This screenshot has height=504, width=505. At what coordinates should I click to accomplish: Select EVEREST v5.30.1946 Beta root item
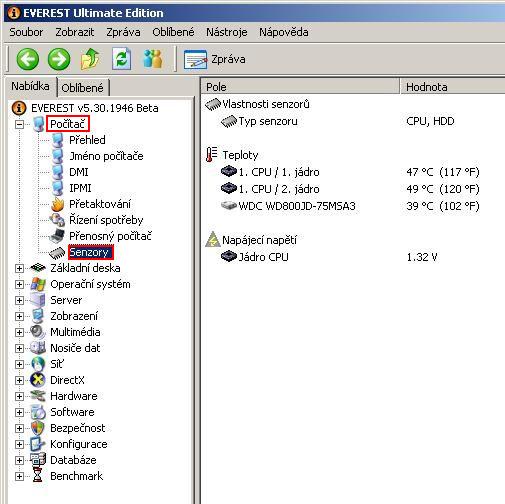(95, 108)
